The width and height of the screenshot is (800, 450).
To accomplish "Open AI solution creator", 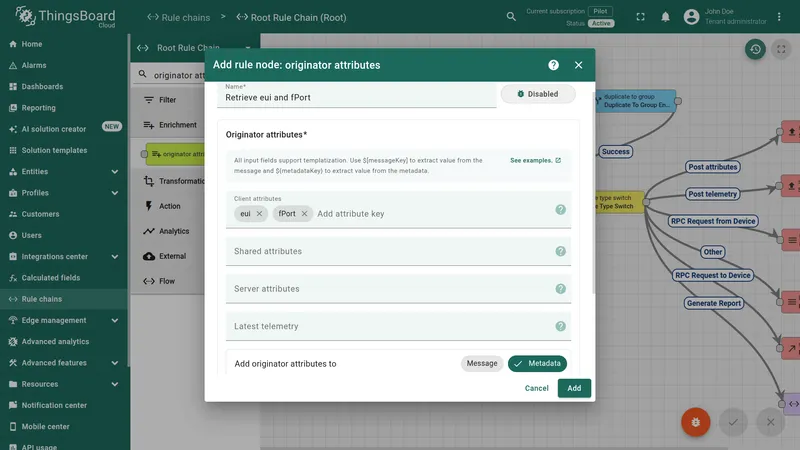I will 64,129.
